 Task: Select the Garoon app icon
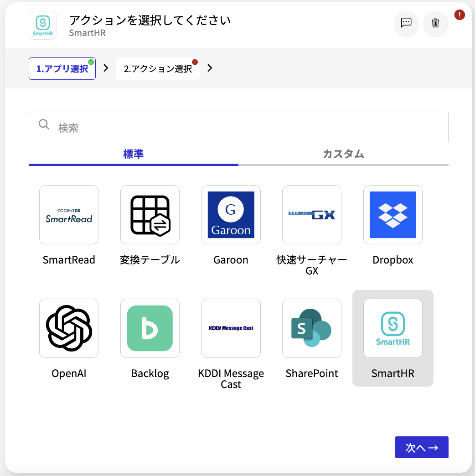click(x=231, y=215)
